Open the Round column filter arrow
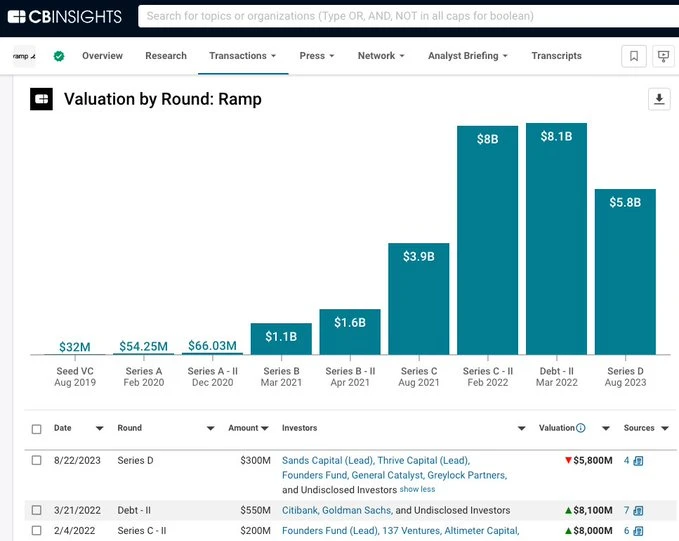 click(210, 428)
